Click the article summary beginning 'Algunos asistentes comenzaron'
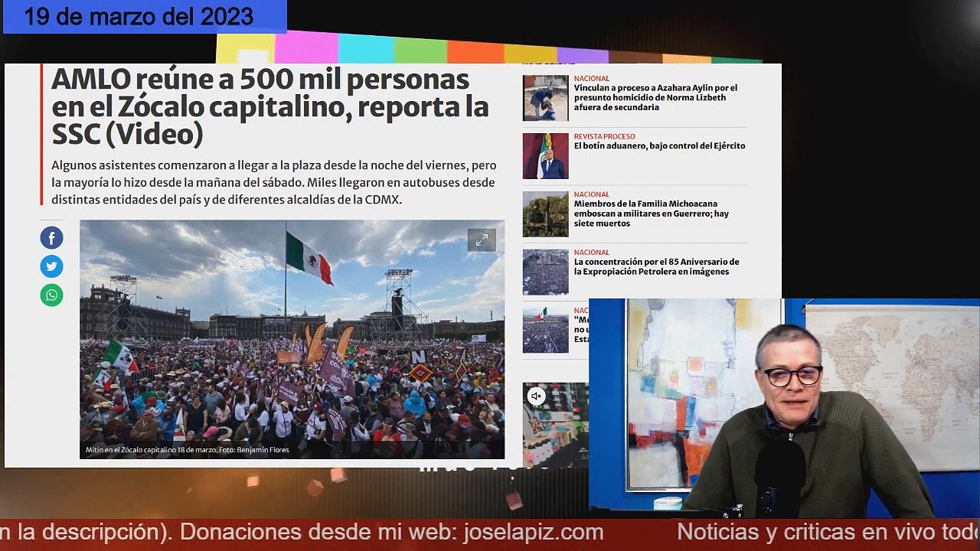The height and width of the screenshot is (551, 980). [x=274, y=182]
